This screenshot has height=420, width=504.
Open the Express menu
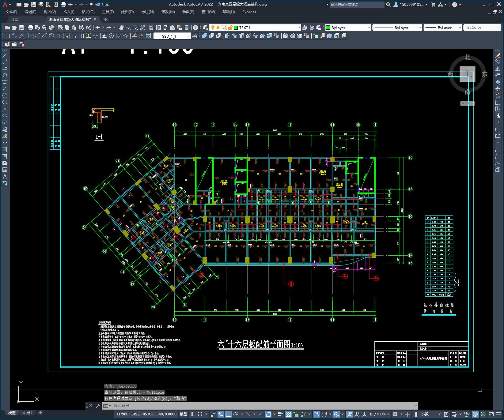click(x=249, y=12)
